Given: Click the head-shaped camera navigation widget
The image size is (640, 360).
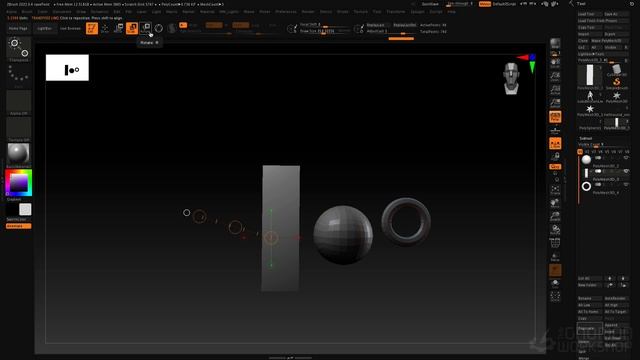Looking at the screenshot, I should pos(511,78).
